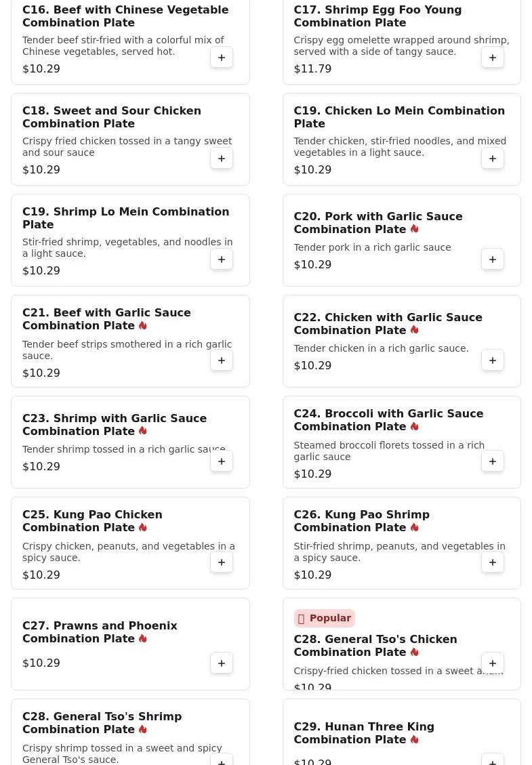Add C23 Shrimp with Garlic Sauce plate
This screenshot has height=765, width=532.
pyautogui.click(x=222, y=461)
